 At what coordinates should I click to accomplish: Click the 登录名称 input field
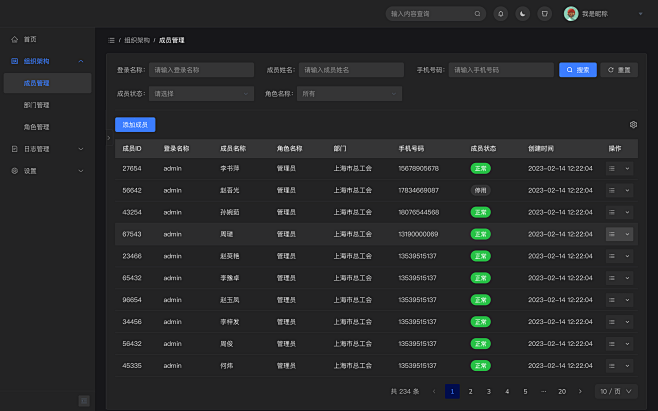pos(202,70)
